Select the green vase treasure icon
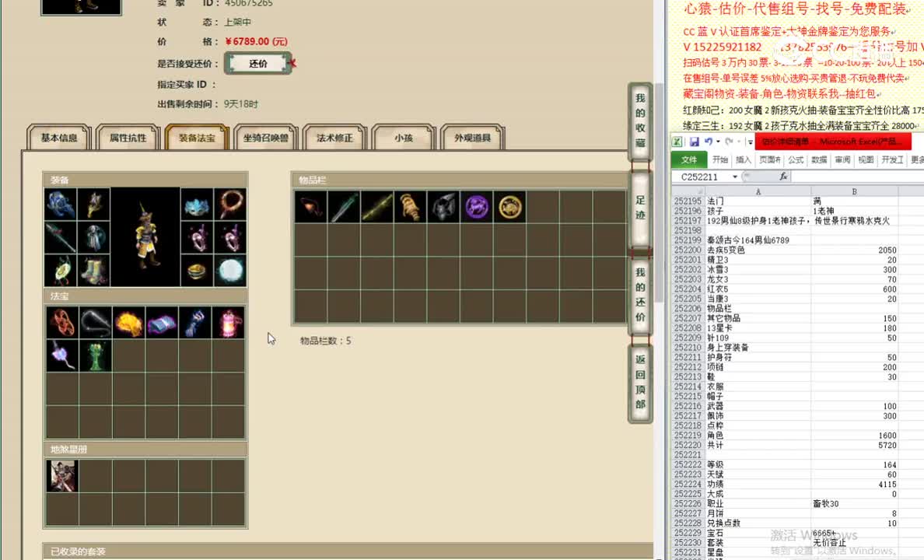Image resolution: width=924 pixels, height=560 pixels. 96,355
